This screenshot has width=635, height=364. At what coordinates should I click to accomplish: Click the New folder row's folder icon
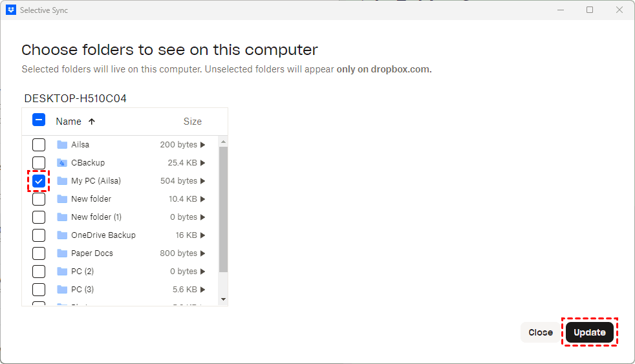click(x=62, y=198)
